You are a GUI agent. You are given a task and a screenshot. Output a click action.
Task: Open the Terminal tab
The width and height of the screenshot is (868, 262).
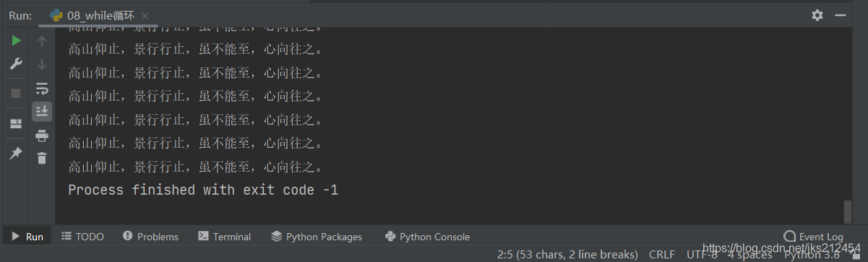pos(224,237)
